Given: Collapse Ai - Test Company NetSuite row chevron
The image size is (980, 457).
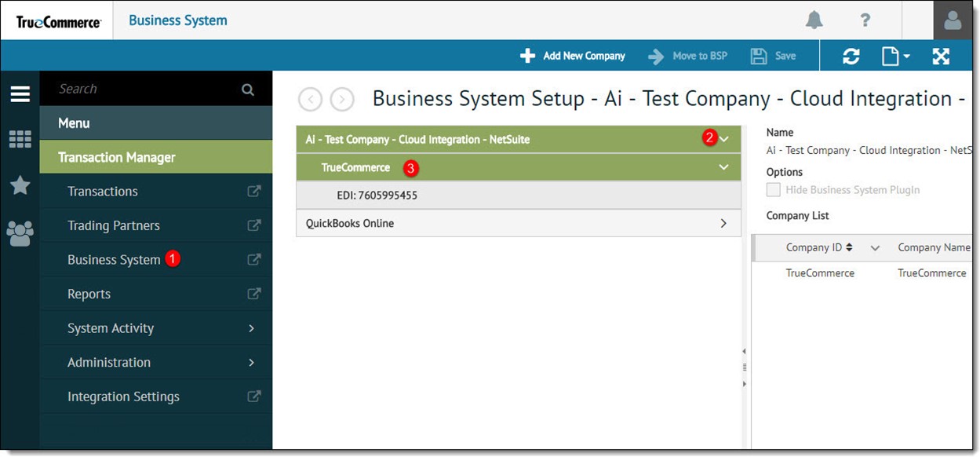Looking at the screenshot, I should [724, 139].
